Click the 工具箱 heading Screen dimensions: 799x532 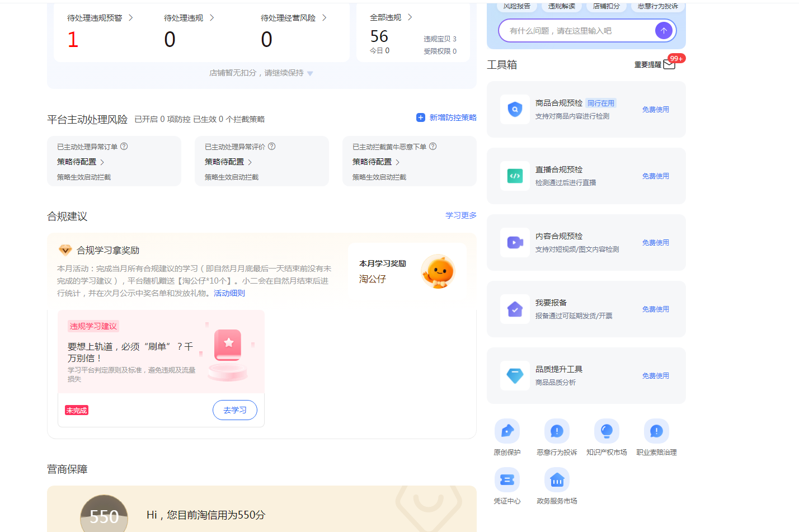coord(502,65)
